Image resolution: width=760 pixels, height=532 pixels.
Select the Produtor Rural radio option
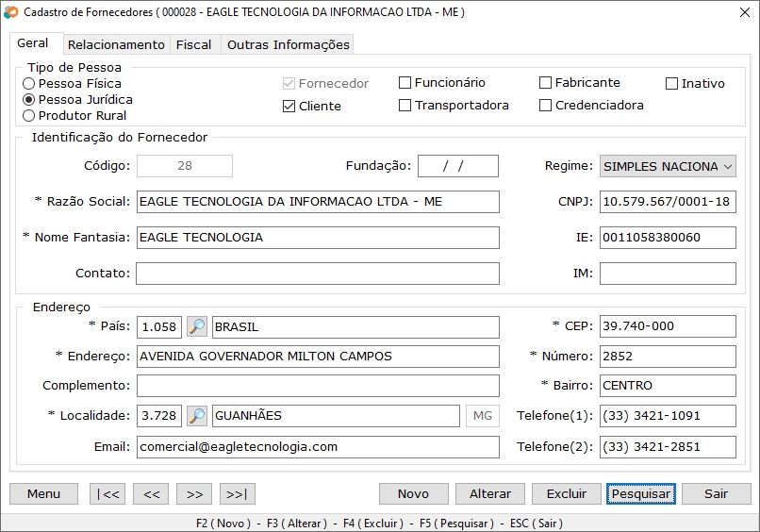(x=29, y=116)
